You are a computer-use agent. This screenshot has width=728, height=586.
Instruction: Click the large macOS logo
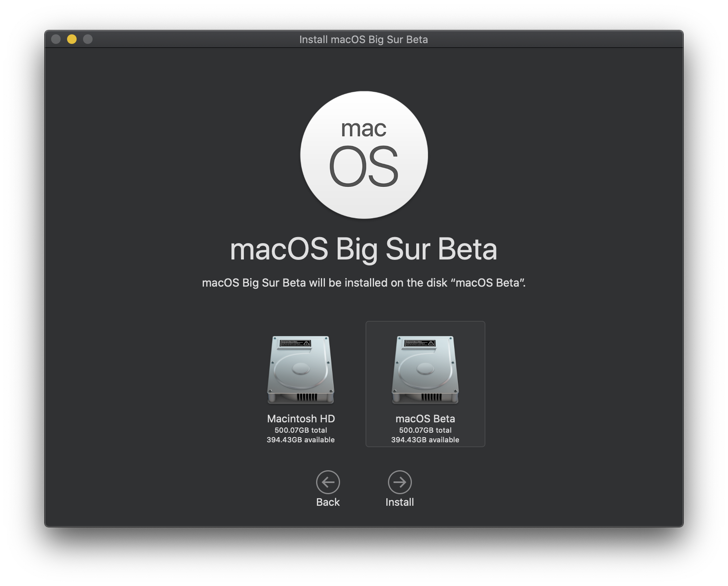[364, 155]
